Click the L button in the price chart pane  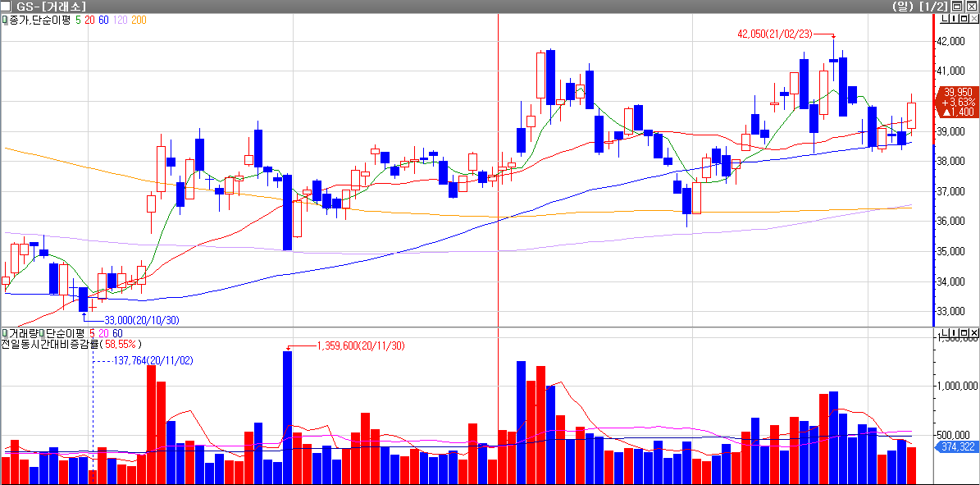(945, 18)
